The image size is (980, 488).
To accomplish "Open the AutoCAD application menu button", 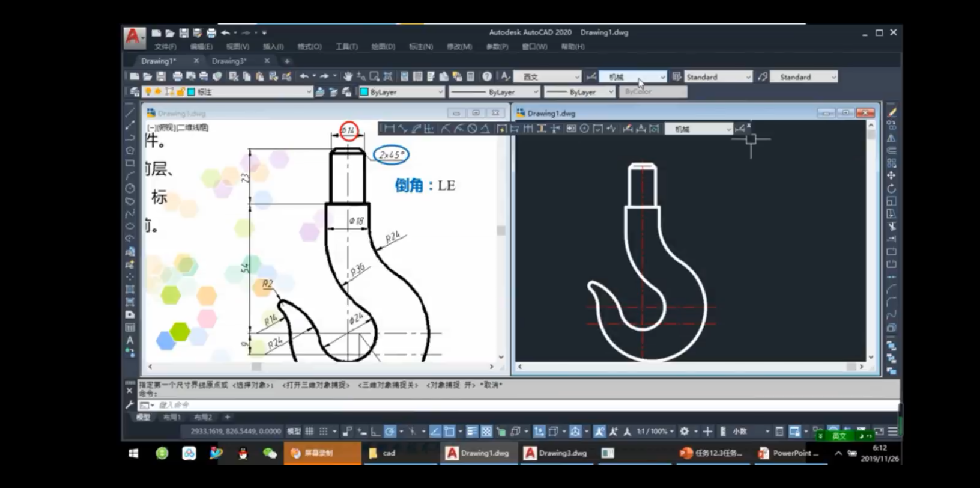I will [x=133, y=38].
